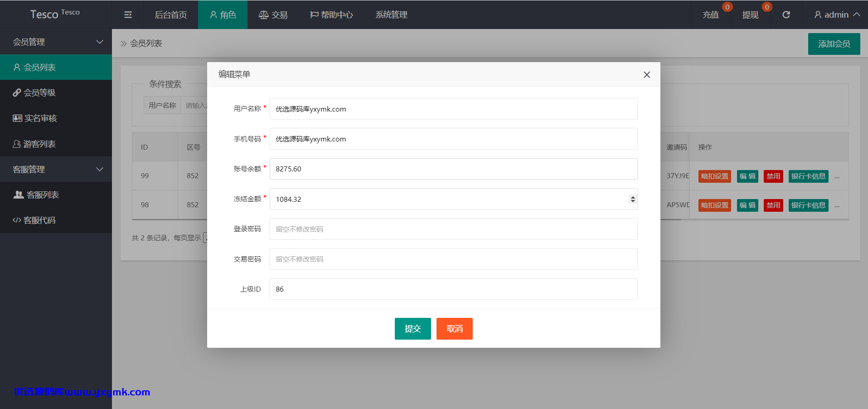The height and width of the screenshot is (409, 868).
Task: Click the 账号余额 field showing 8275.60
Action: [x=453, y=169]
